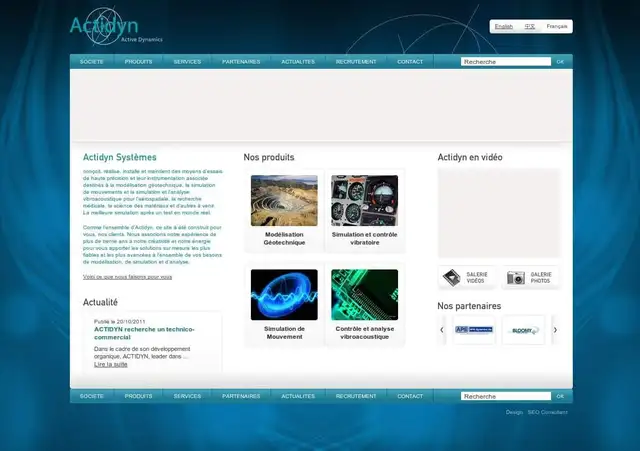The width and height of the screenshot is (640, 451).
Task: Switch language to Français
Action: [557, 27]
